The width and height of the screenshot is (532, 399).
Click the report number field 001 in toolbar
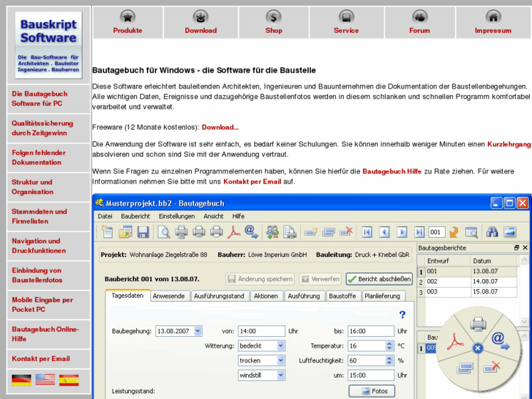click(x=436, y=232)
